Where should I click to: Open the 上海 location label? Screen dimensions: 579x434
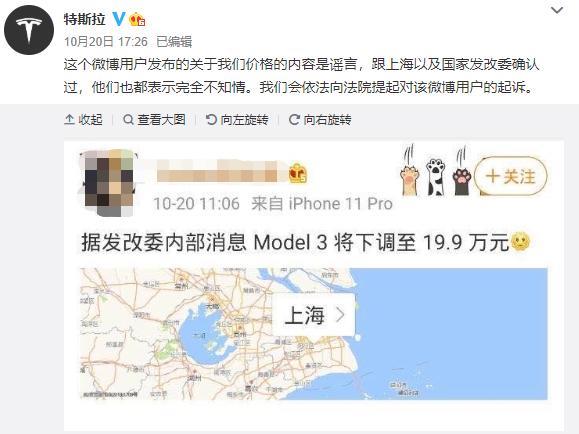(314, 315)
